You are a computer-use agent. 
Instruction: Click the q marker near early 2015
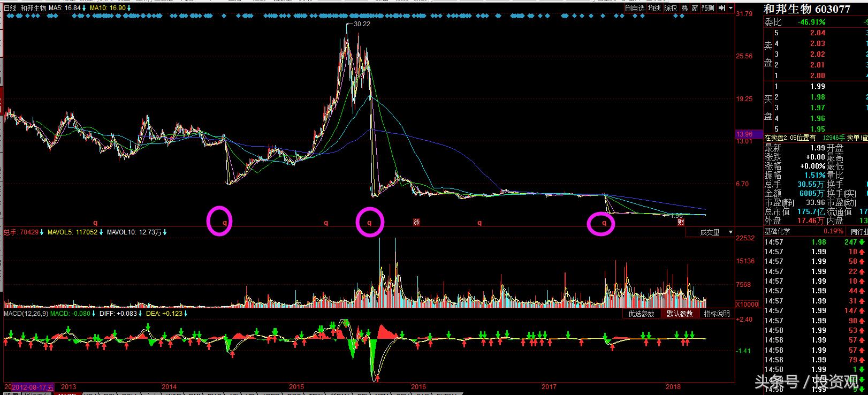[326, 222]
